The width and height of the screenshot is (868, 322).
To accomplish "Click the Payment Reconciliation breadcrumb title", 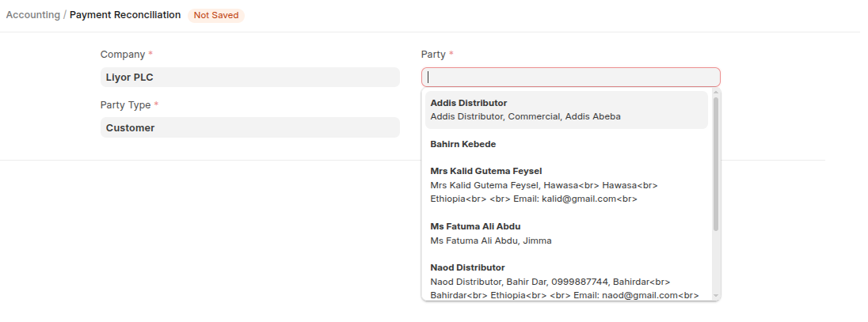I will 125,15.
